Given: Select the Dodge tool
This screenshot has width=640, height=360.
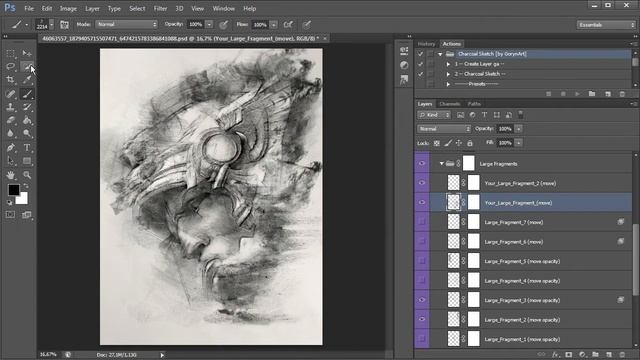Looking at the screenshot, I should click(x=27, y=133).
